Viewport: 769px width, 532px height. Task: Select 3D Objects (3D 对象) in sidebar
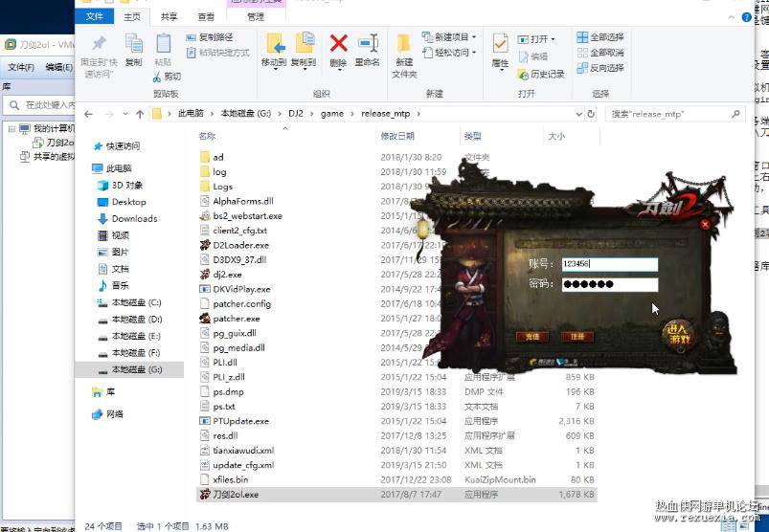pos(120,186)
